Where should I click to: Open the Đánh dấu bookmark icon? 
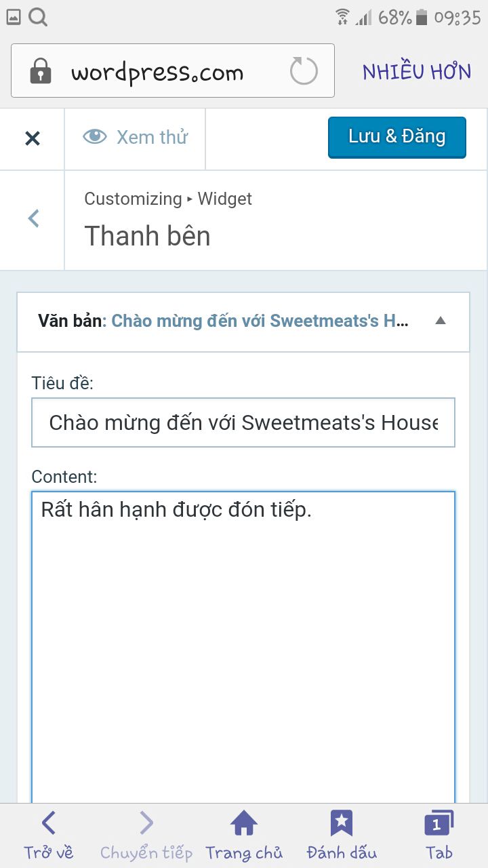[342, 823]
